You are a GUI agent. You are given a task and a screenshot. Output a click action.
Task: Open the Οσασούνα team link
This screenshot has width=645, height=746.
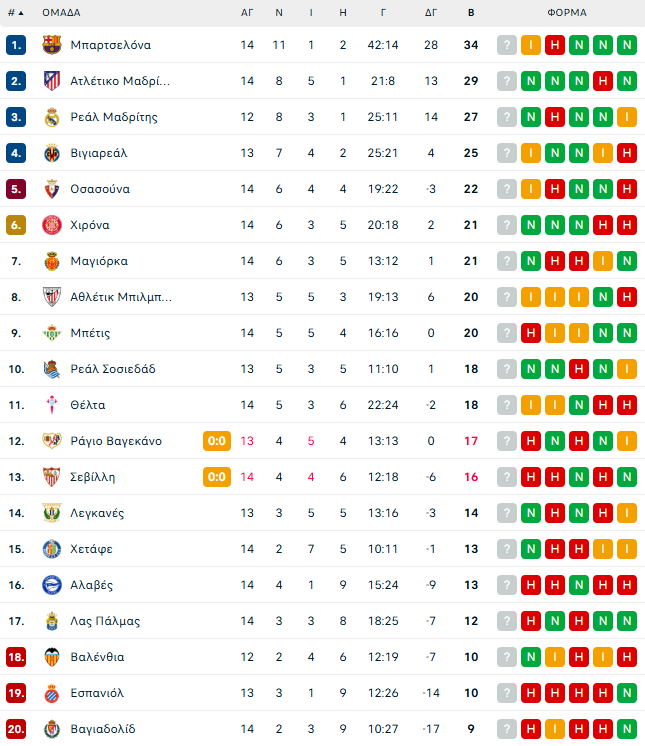[100, 189]
